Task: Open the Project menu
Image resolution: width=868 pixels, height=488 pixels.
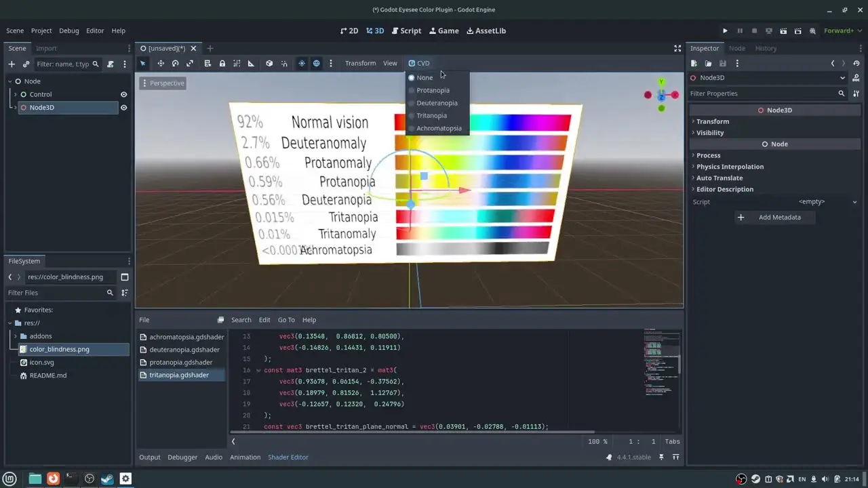Action: coord(41,30)
